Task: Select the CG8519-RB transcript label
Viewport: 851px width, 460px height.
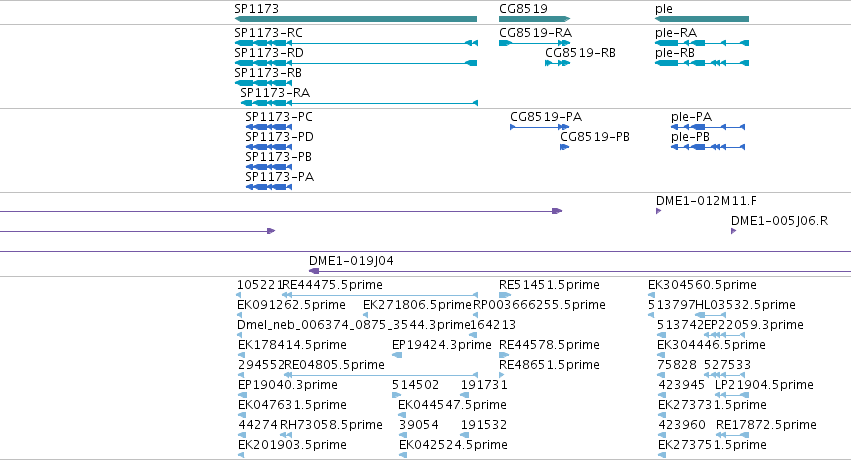Action: coord(580,53)
